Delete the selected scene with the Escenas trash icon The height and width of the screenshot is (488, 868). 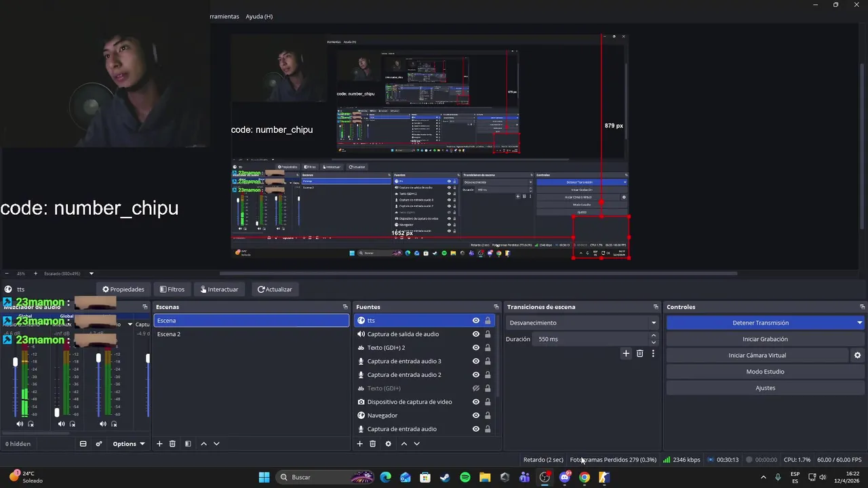[x=172, y=444]
